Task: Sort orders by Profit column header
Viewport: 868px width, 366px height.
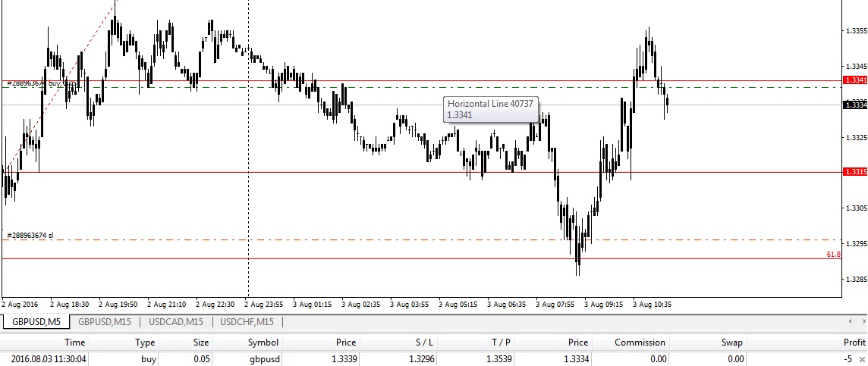Action: 854,343
